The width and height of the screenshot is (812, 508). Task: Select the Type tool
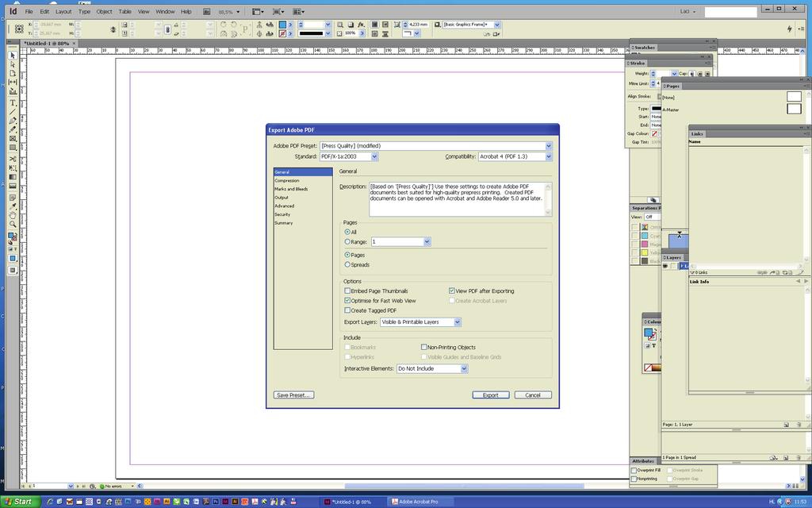tap(13, 102)
